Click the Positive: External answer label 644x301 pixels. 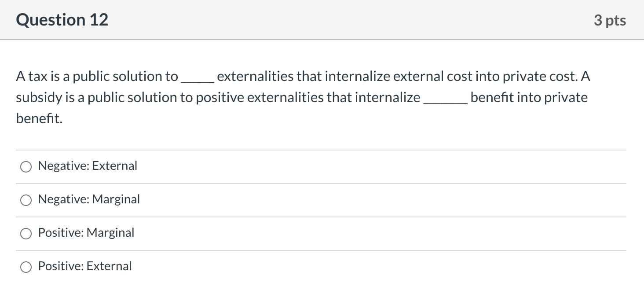84,266
